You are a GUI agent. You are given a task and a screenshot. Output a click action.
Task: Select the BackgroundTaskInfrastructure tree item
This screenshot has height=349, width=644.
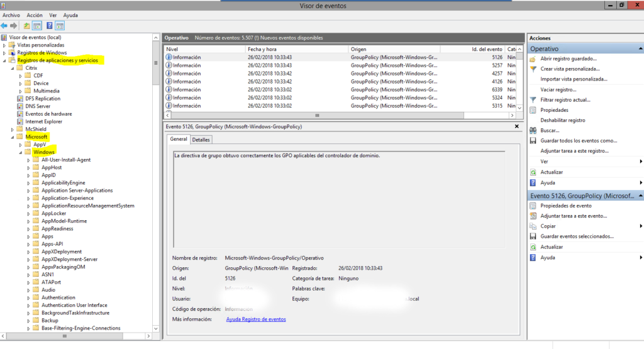pos(75,313)
